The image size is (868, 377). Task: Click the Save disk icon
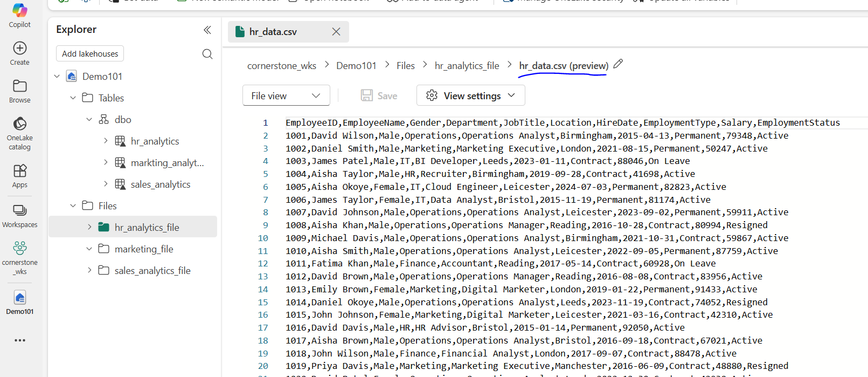[367, 95]
